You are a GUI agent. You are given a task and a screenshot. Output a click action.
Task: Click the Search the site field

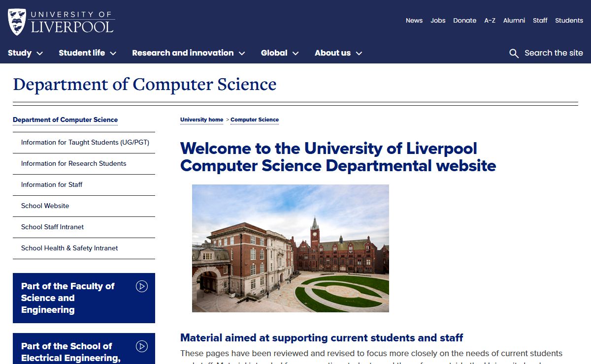pos(554,53)
